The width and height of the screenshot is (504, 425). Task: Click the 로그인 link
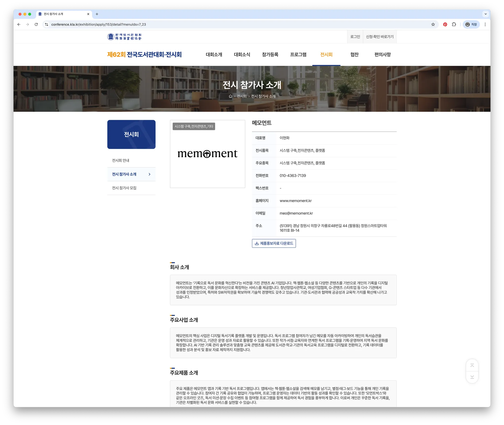[x=355, y=37]
